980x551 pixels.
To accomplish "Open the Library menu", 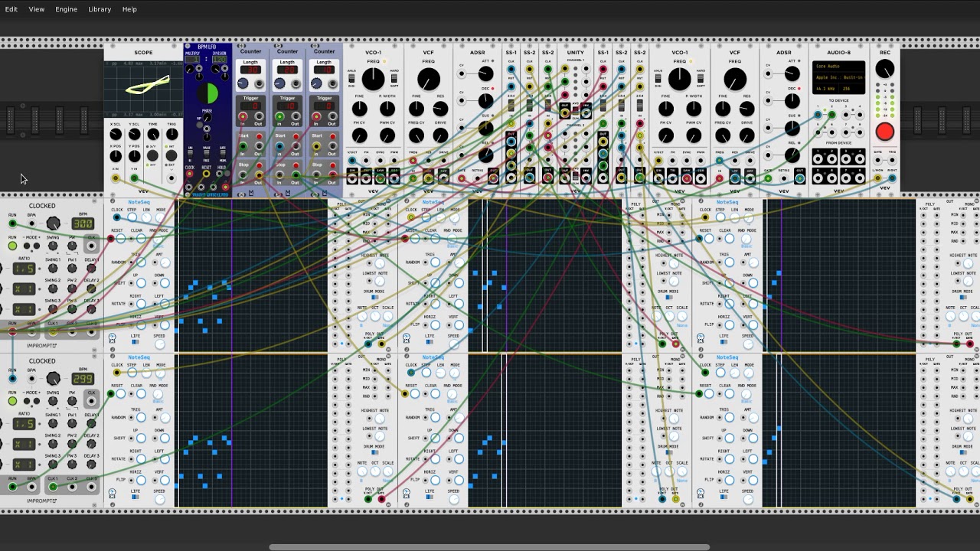I will [x=100, y=9].
